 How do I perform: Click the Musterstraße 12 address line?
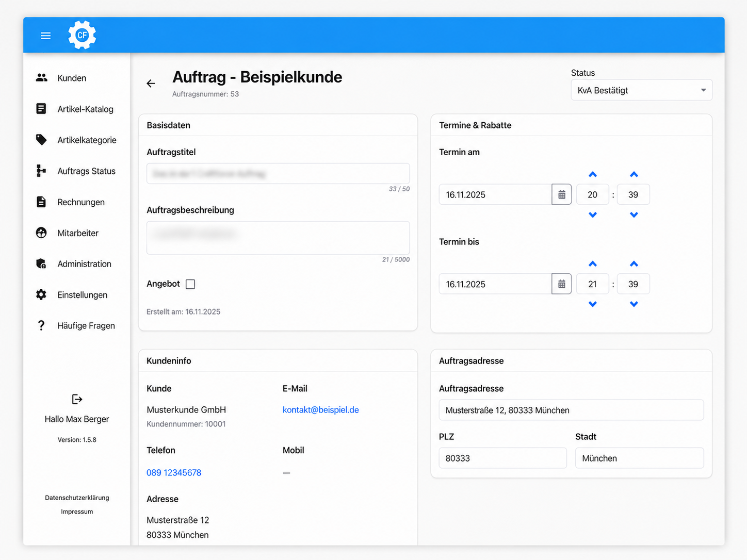click(x=178, y=520)
